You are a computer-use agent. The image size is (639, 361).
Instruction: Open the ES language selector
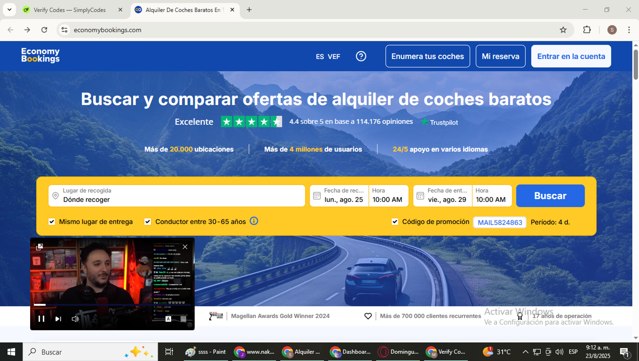click(320, 57)
